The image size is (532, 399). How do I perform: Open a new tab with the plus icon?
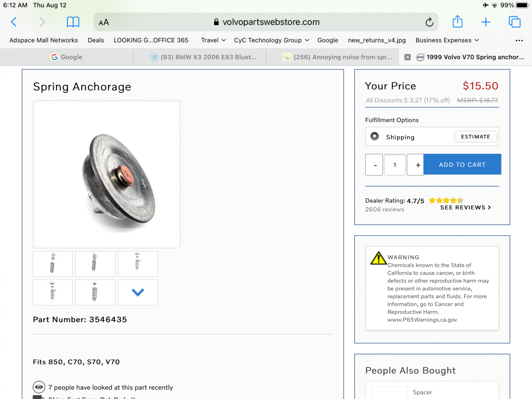pyautogui.click(x=486, y=22)
